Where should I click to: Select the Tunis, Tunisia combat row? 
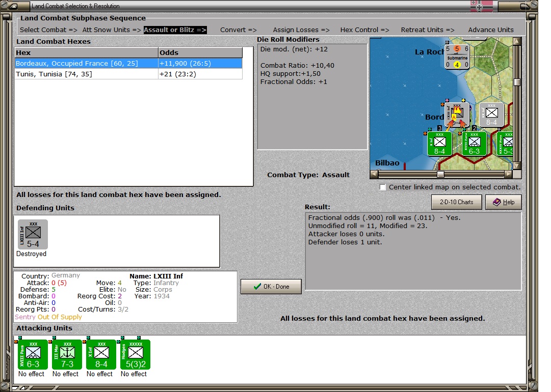(128, 74)
